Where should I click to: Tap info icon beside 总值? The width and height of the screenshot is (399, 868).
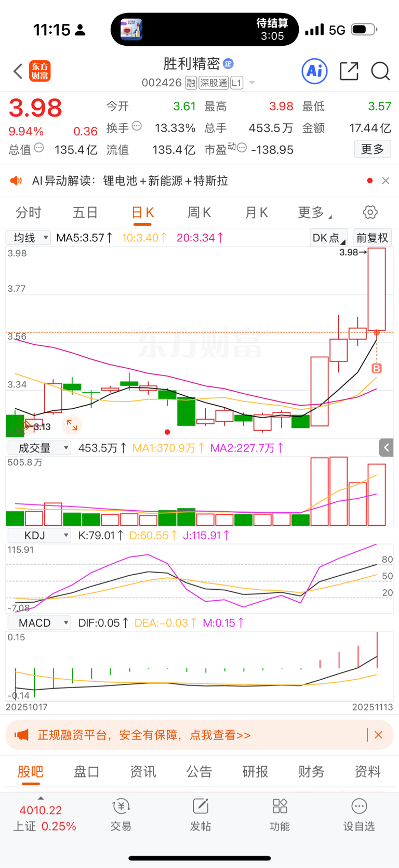(x=39, y=148)
